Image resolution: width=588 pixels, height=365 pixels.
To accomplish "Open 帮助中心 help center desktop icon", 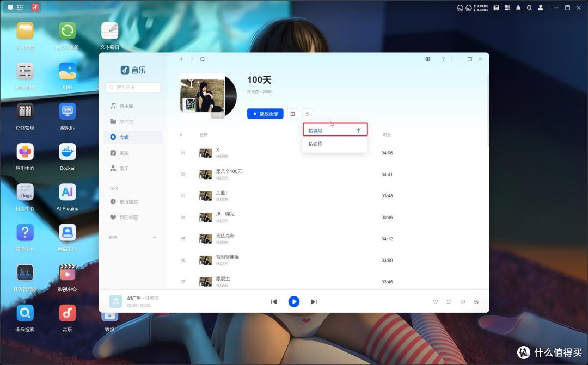I will click(x=25, y=233).
